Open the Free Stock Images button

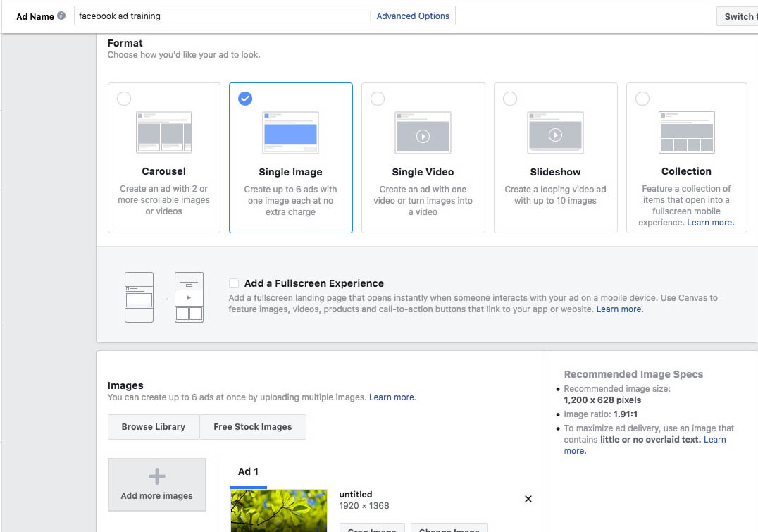pos(253,427)
